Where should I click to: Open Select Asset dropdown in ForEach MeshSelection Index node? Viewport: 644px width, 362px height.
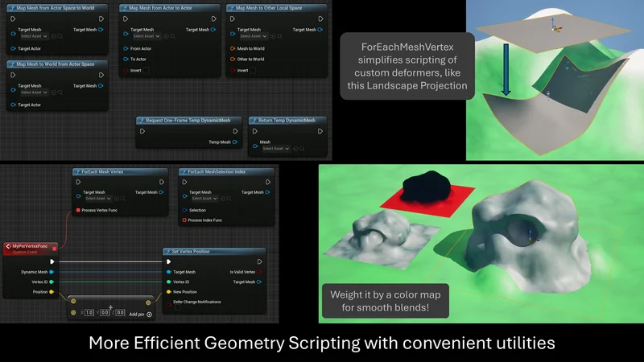coord(204,199)
